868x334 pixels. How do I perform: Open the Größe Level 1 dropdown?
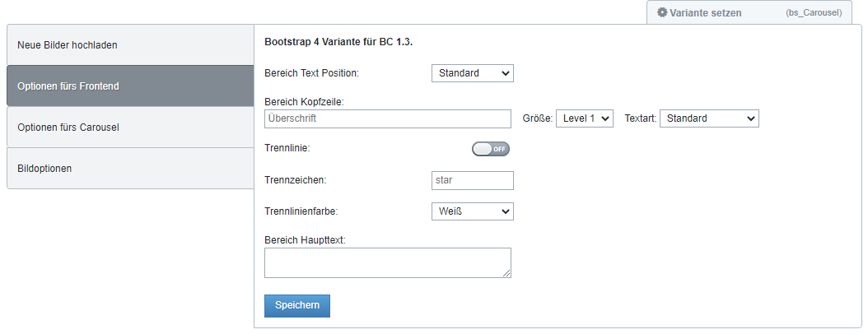585,118
